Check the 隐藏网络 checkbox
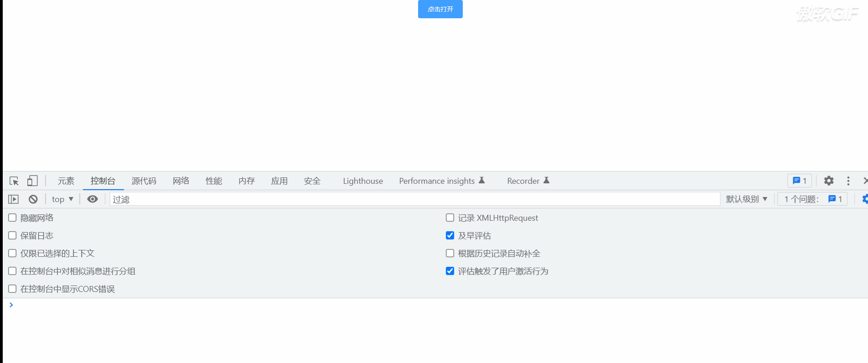 12,218
